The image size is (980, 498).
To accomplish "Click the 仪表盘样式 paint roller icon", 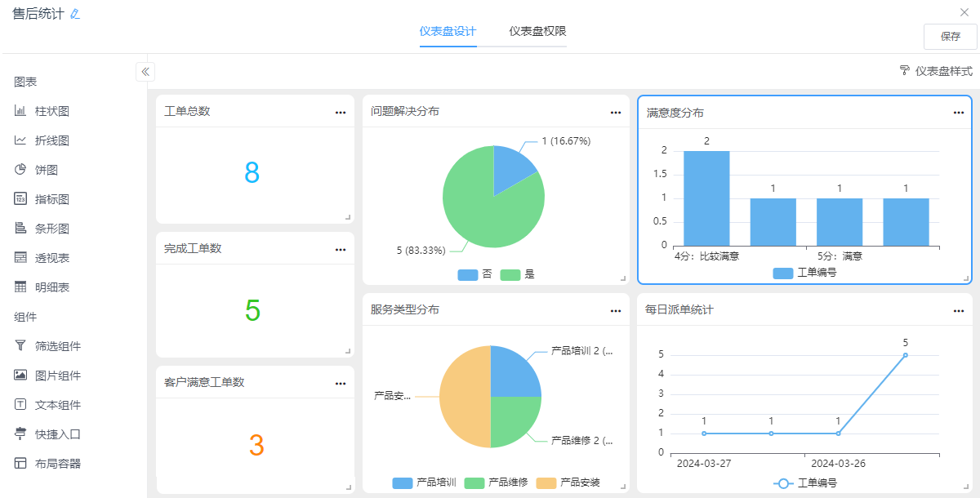I will pyautogui.click(x=905, y=71).
